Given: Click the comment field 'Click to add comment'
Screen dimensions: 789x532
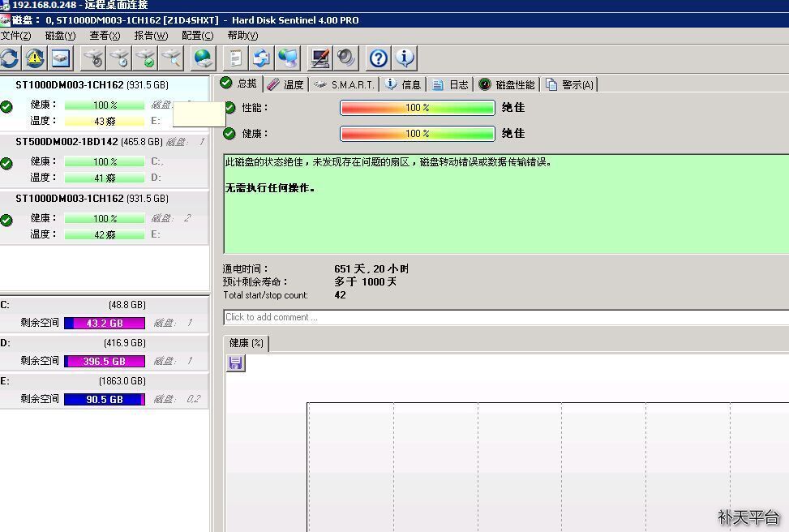Looking at the screenshot, I should click(506, 317).
